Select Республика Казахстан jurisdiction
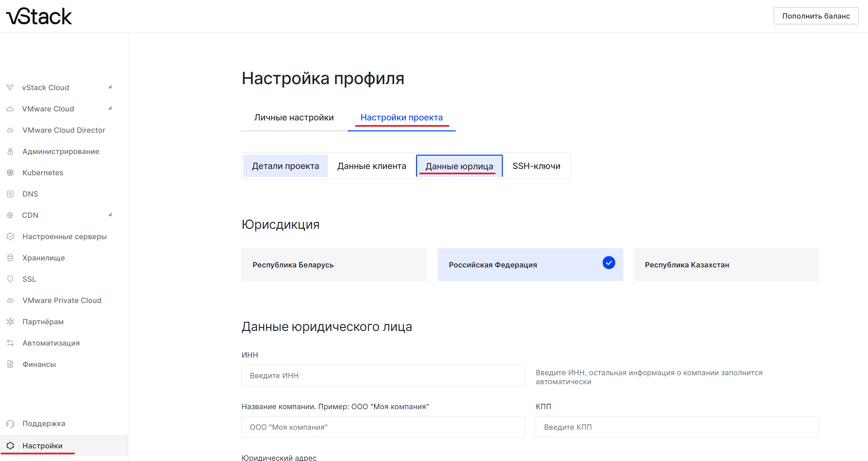 726,264
